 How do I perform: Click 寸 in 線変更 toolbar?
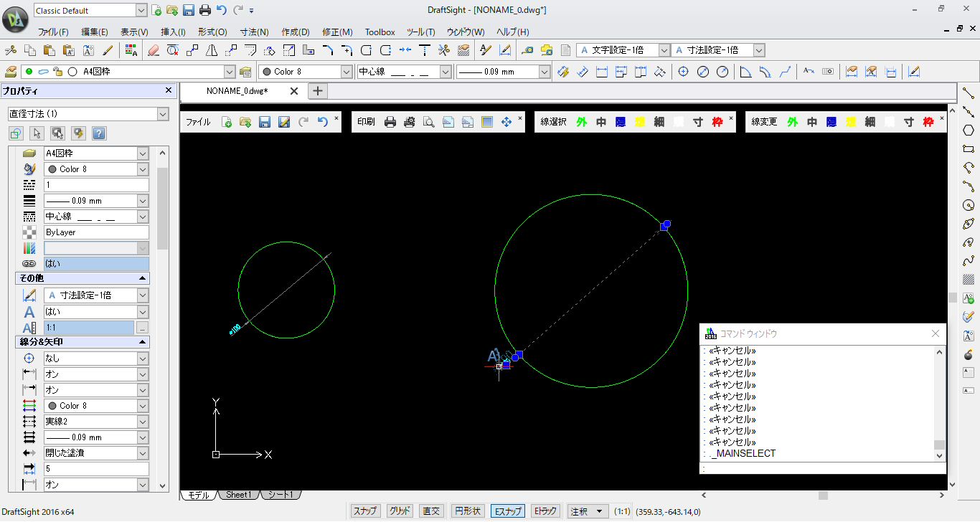point(909,122)
